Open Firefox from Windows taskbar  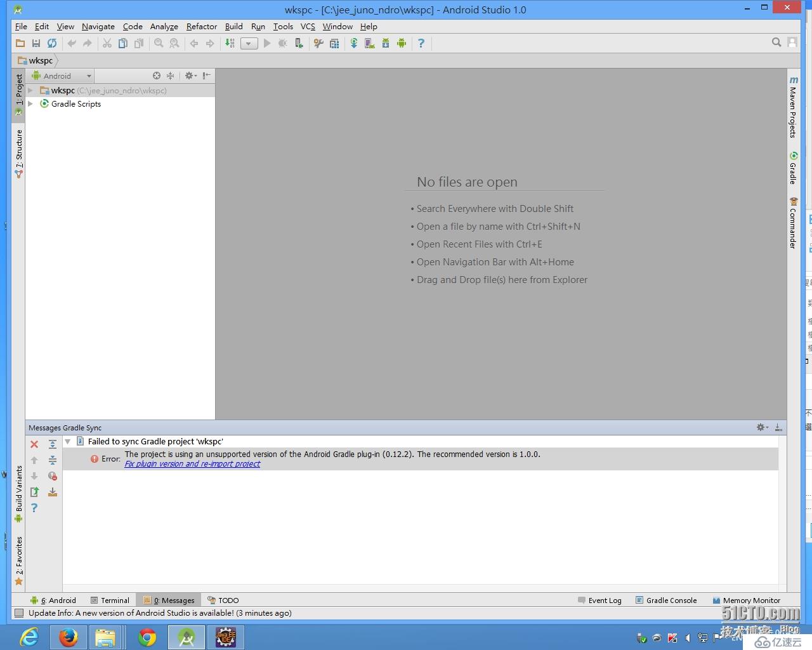[69, 637]
